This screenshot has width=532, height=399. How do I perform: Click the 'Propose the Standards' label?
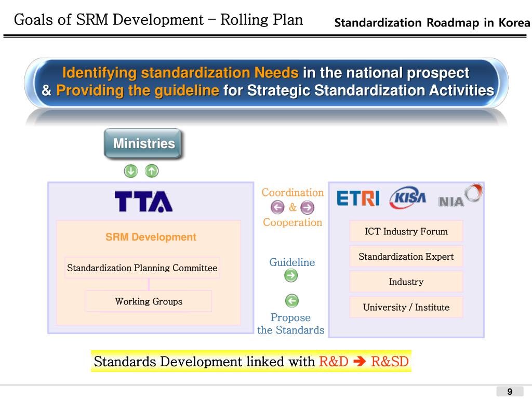coord(291,324)
